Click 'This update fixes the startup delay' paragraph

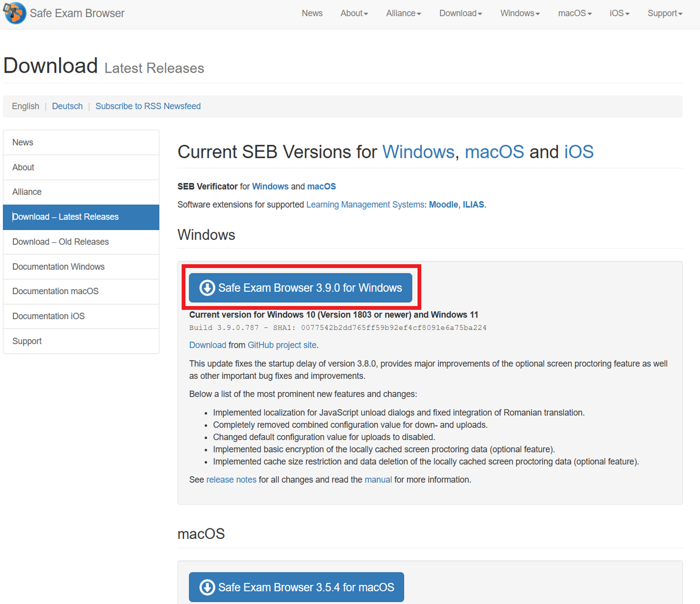[428, 370]
